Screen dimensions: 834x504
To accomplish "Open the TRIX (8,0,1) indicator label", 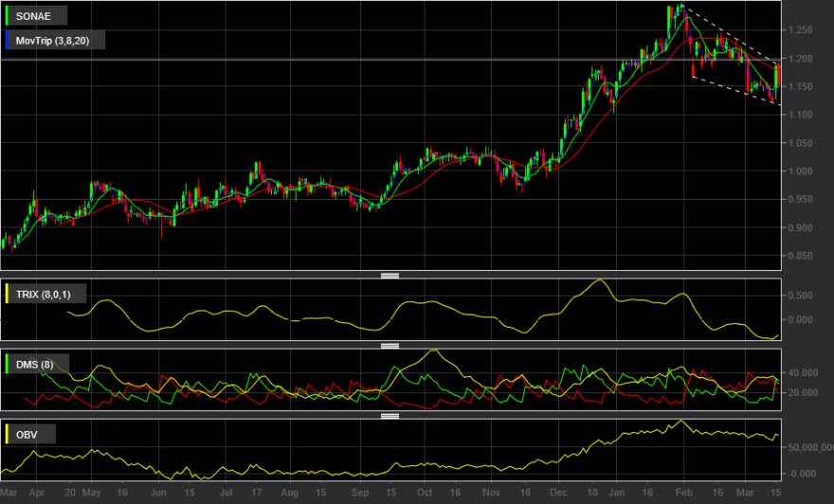I will point(43,294).
